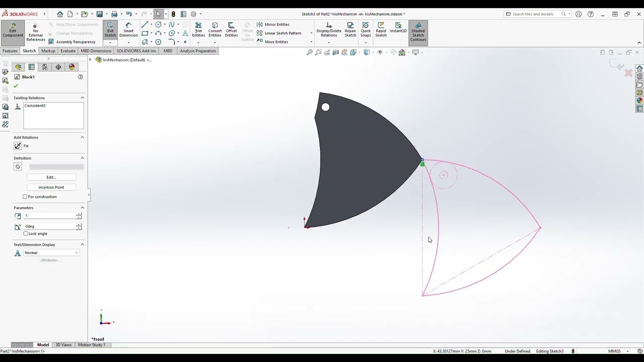Open MBD Dimensions tab
This screenshot has width=644, height=362.
(x=96, y=51)
